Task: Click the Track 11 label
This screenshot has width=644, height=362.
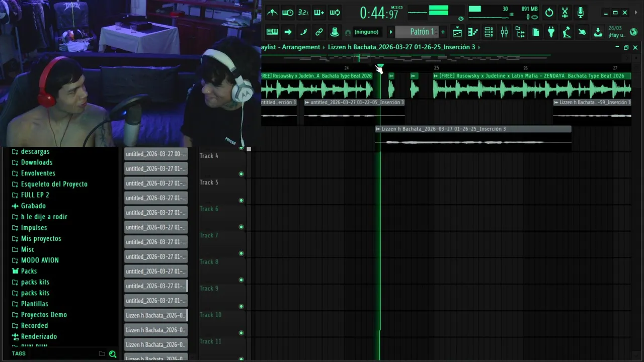Action: tap(210, 341)
